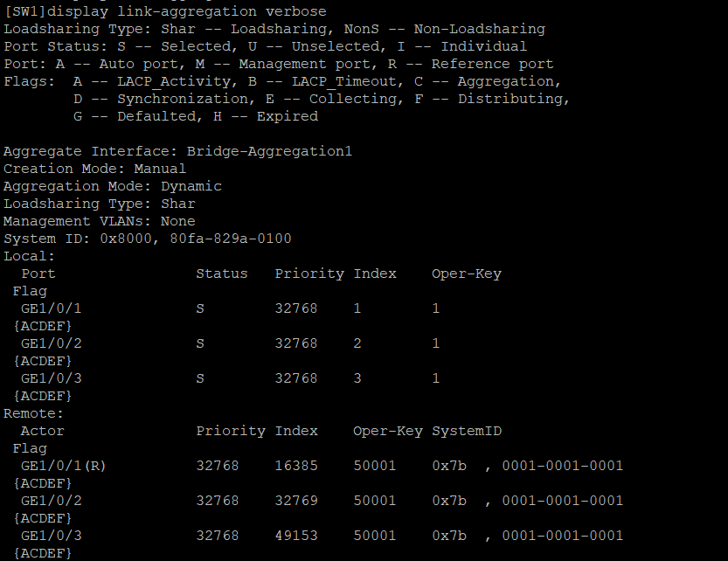728x561 pixels.
Task: Select Oper-Key '50001' in the row with index 32769
Action: (x=375, y=501)
